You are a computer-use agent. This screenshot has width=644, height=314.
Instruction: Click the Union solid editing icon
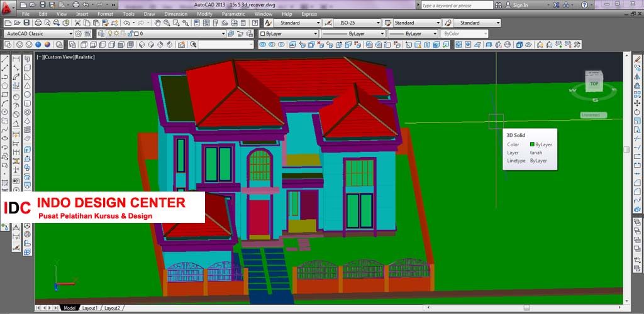click(x=262, y=45)
